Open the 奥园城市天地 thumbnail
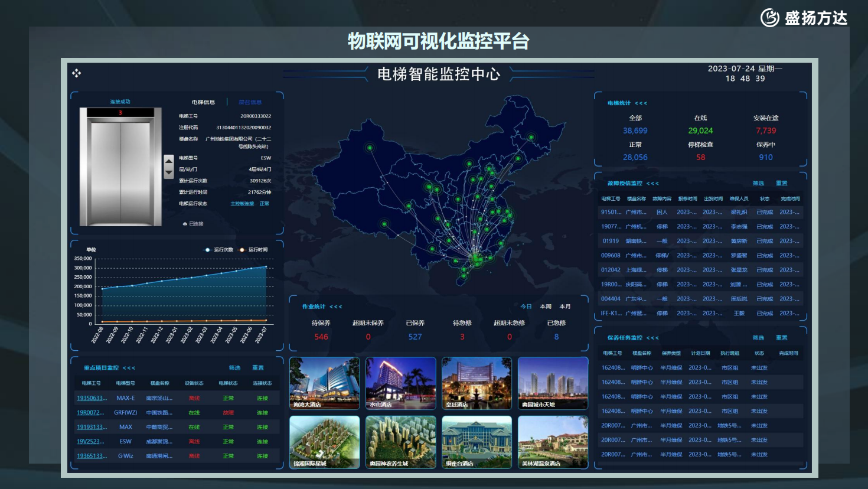This screenshot has width=868, height=489. click(x=553, y=383)
